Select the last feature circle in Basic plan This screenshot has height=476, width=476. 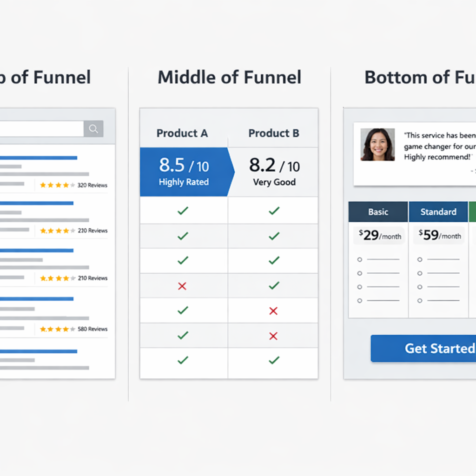coord(359,301)
